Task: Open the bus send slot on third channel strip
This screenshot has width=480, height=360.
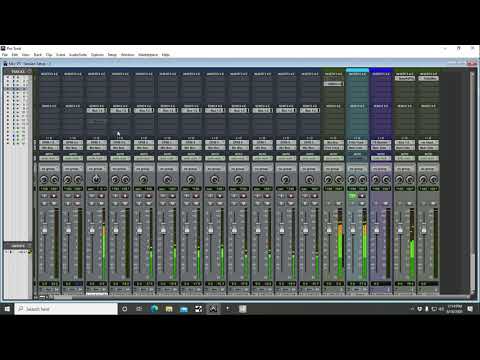Action: pos(96,110)
